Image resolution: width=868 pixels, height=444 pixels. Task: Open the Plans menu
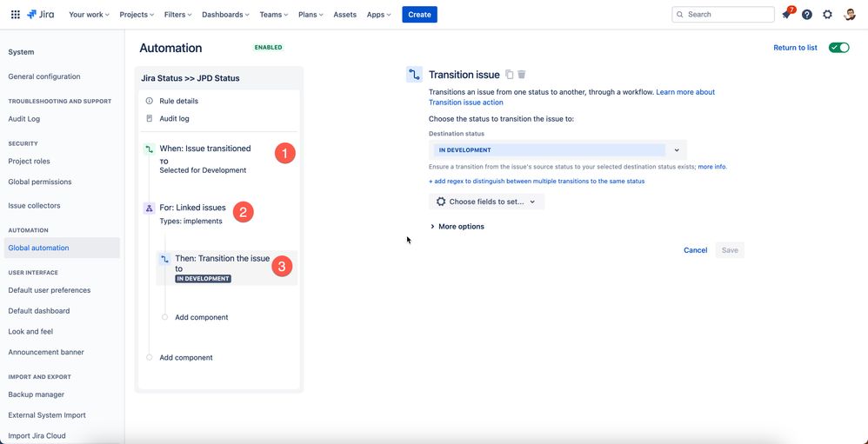310,15
